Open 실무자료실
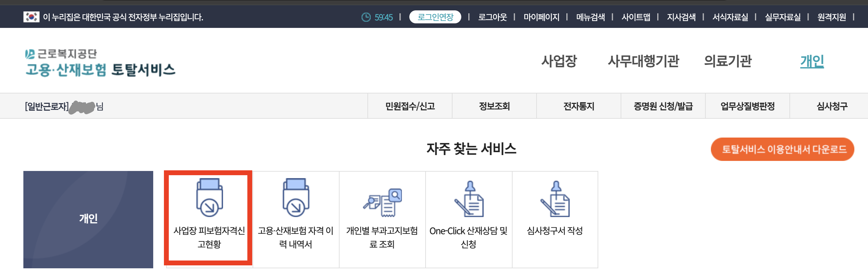 coord(782,17)
